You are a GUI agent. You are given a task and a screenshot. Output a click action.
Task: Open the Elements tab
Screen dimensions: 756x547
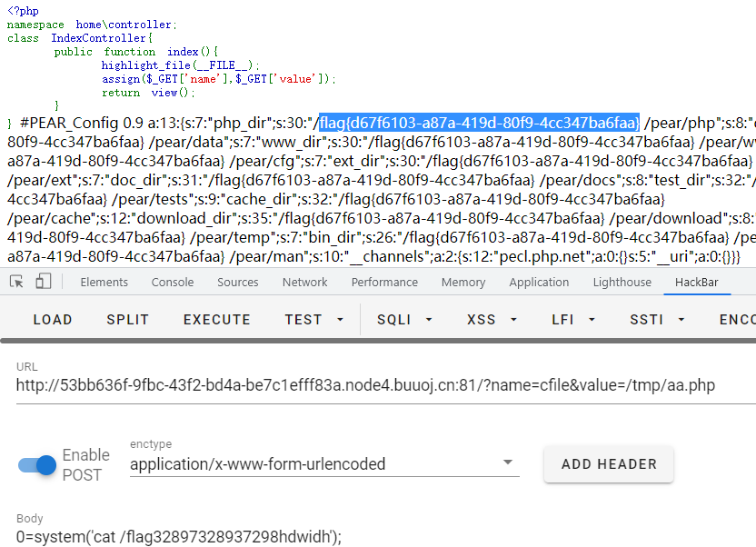click(104, 282)
